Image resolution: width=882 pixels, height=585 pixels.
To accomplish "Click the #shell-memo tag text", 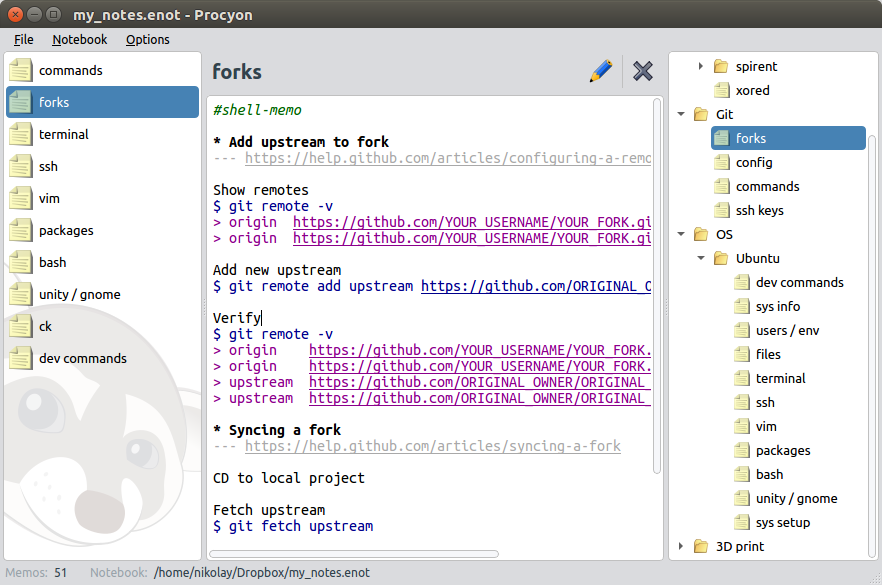I will point(257,110).
